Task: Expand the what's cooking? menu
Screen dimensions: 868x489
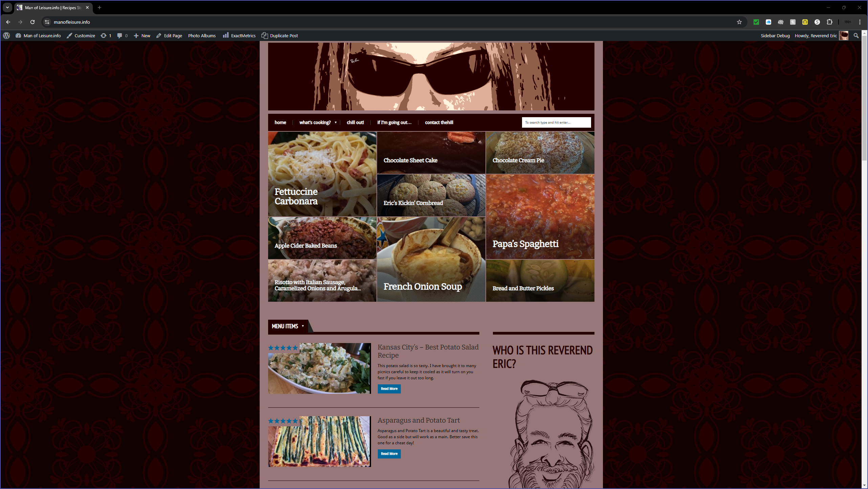Action: [317, 123]
